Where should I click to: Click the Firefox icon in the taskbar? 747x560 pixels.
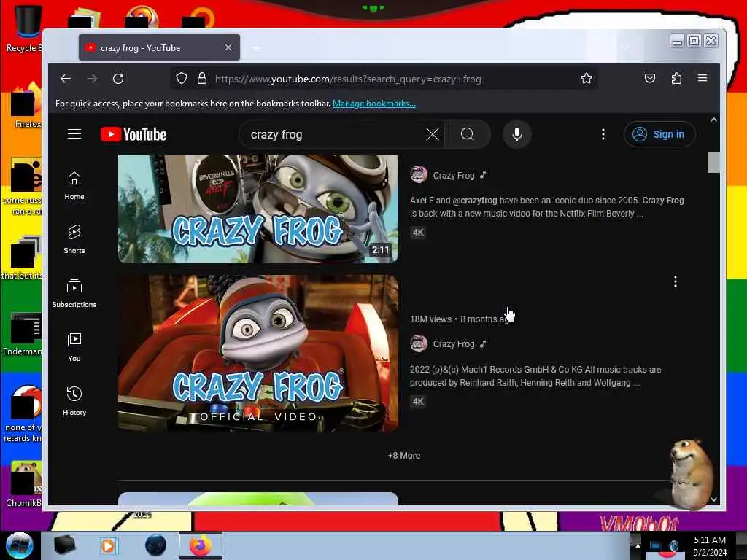click(x=201, y=545)
